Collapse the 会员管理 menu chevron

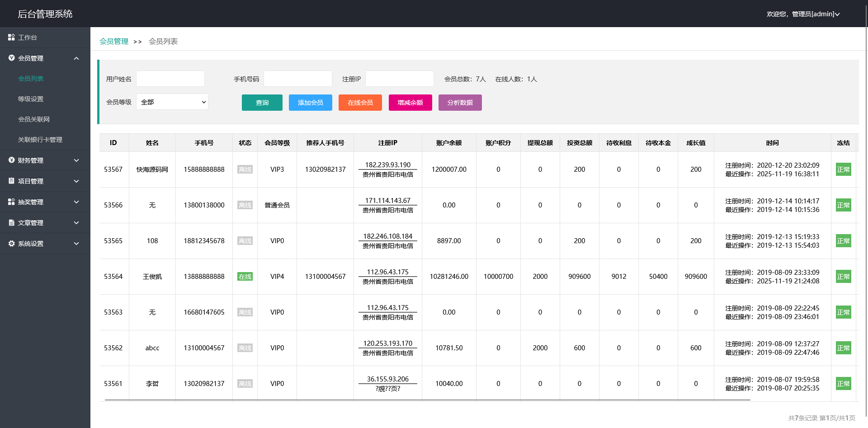coord(76,58)
